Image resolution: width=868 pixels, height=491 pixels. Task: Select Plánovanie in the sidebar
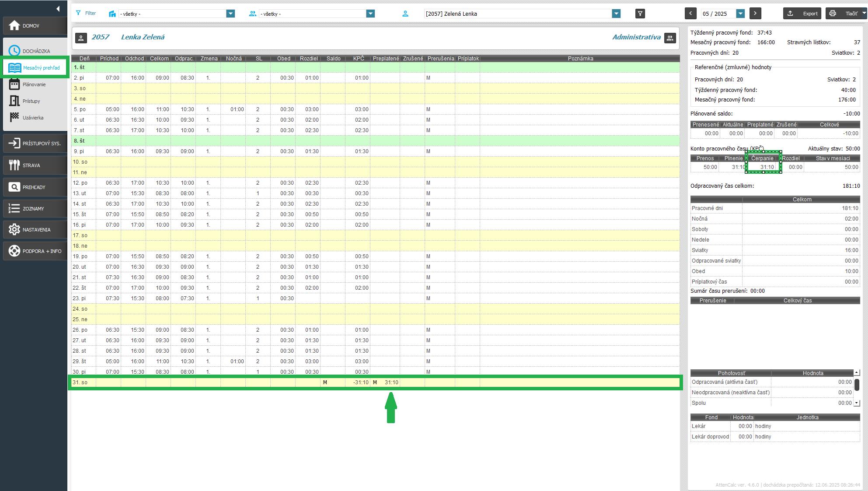(34, 84)
